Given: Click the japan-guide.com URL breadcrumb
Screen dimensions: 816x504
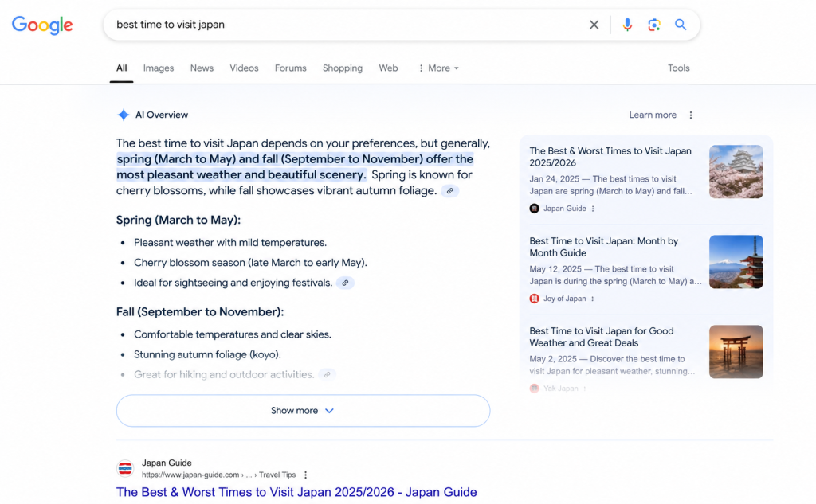Looking at the screenshot, I should (x=218, y=475).
